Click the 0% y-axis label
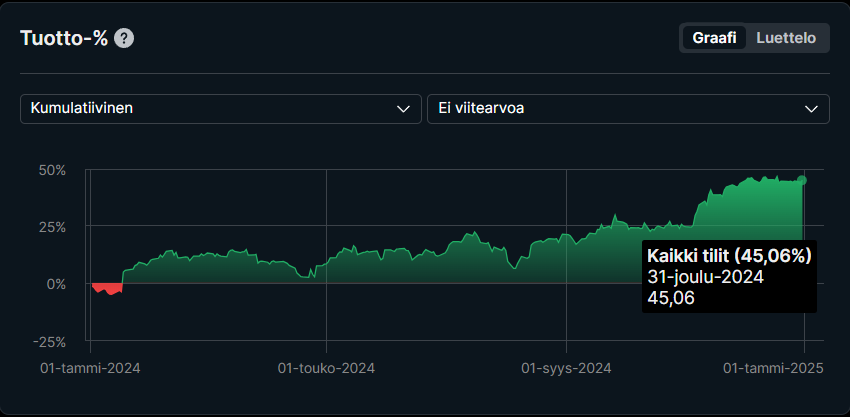850x417 pixels. 56,284
